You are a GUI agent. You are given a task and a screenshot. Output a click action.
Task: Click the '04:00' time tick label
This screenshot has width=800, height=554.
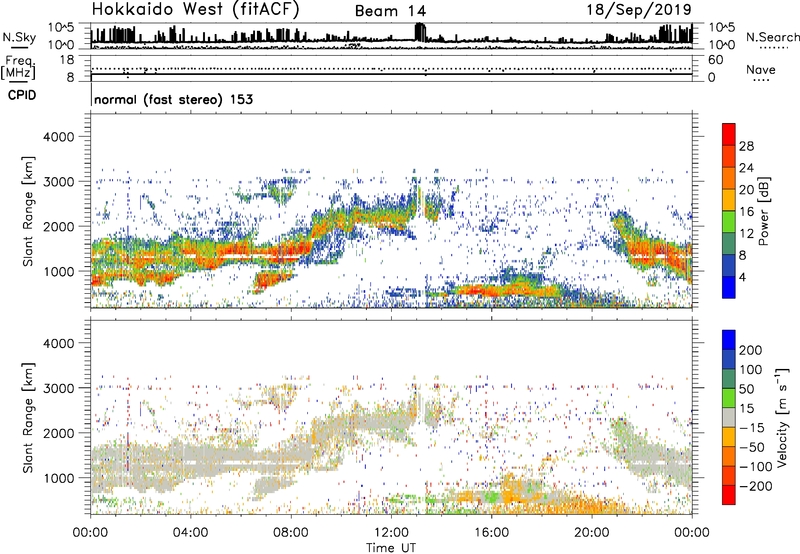coord(190,533)
